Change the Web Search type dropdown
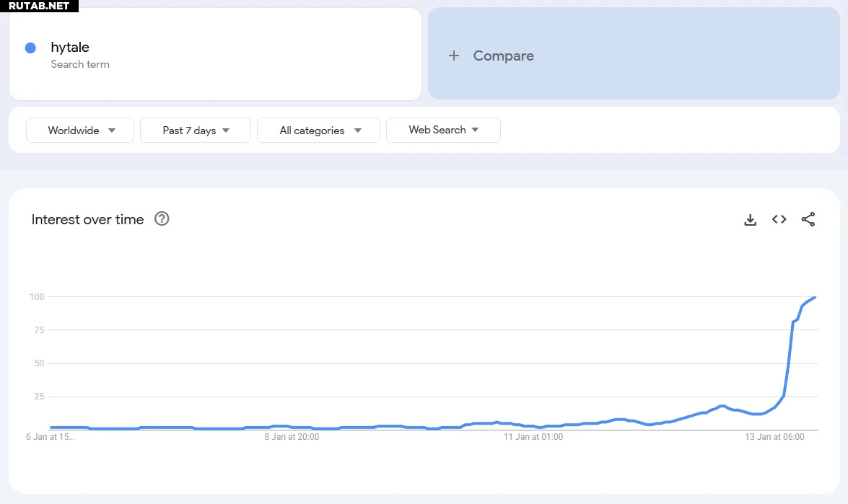 click(443, 130)
